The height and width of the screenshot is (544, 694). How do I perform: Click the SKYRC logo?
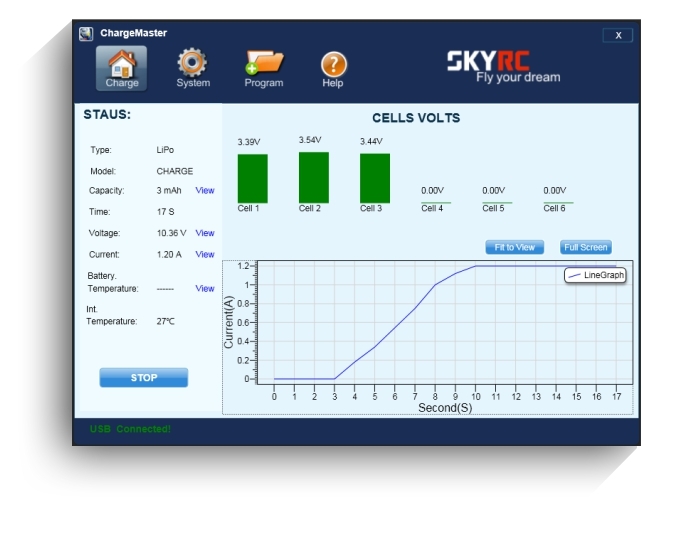coord(502,67)
